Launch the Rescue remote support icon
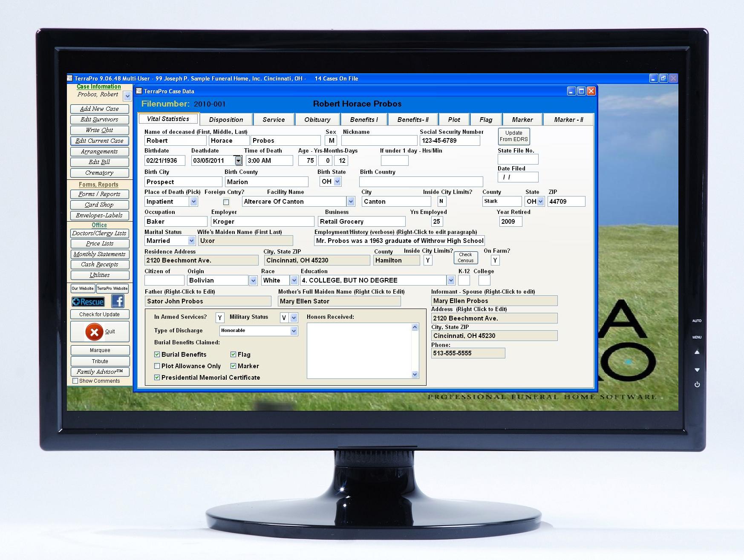Image resolution: width=744 pixels, height=560 pixels. (x=88, y=302)
